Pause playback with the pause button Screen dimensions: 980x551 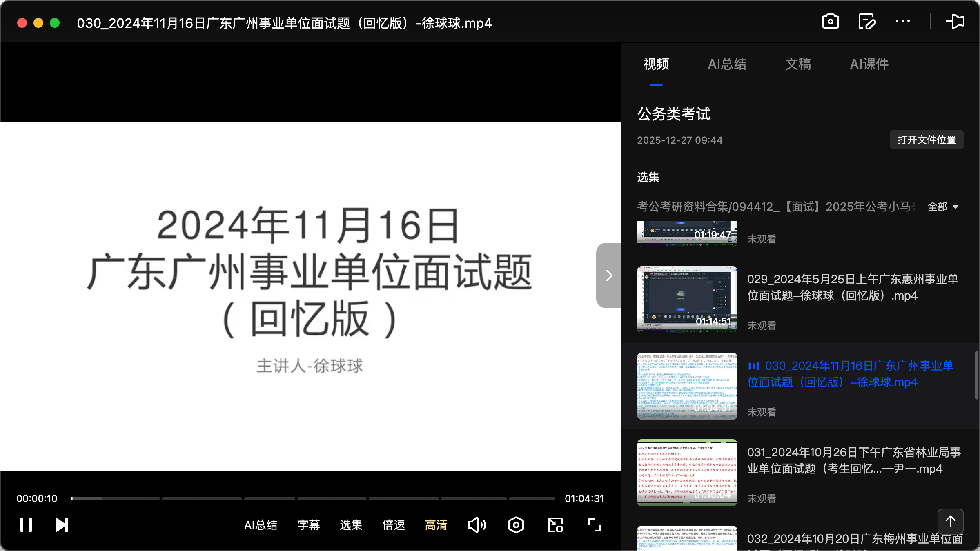(x=26, y=525)
